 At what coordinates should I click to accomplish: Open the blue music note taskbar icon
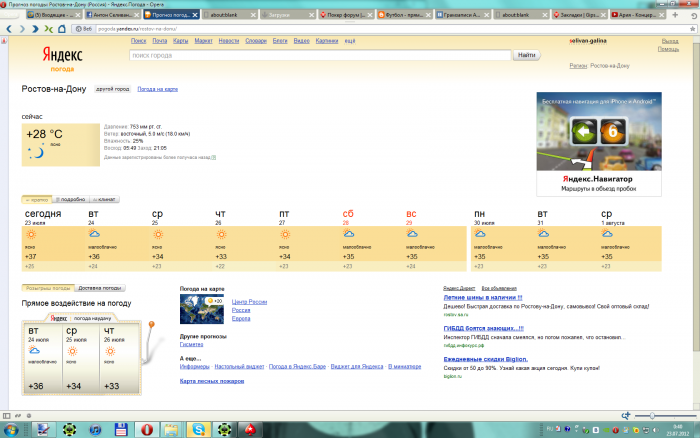tap(95, 430)
